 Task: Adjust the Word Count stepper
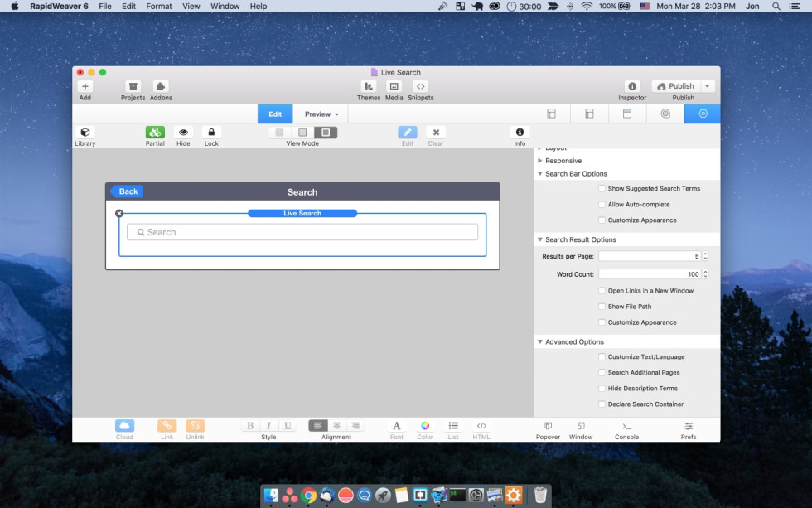coord(705,274)
